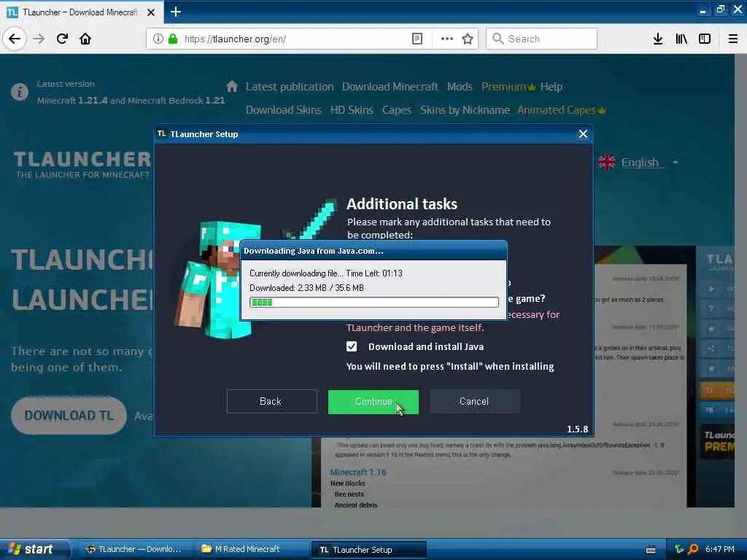Click the version number 1.5.8 text

click(x=577, y=429)
